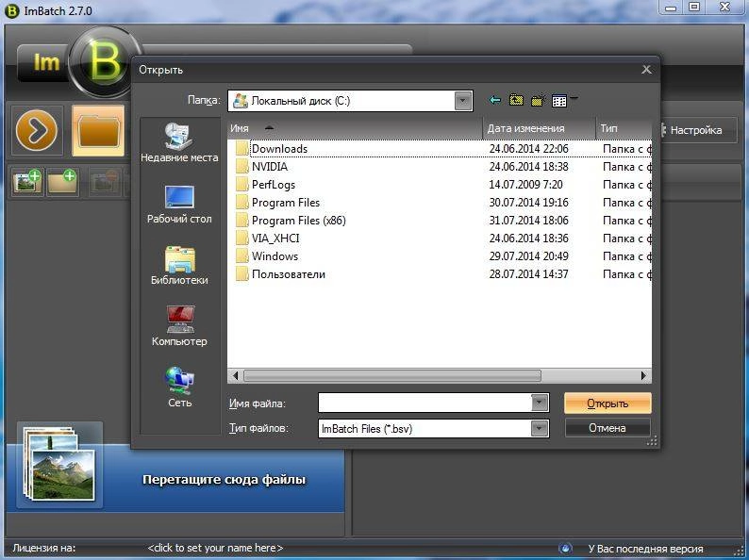Click the add images icon

27,182
